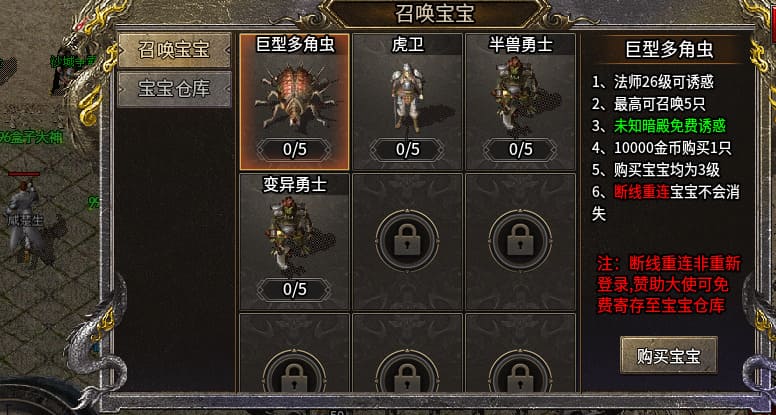Screen dimensions: 776x415
Task: Click the 购买宝宝 button
Action: click(669, 355)
